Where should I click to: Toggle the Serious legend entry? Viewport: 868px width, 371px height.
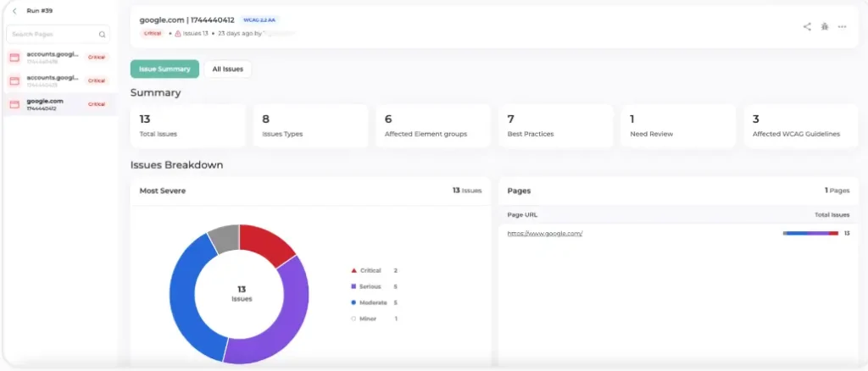374,286
